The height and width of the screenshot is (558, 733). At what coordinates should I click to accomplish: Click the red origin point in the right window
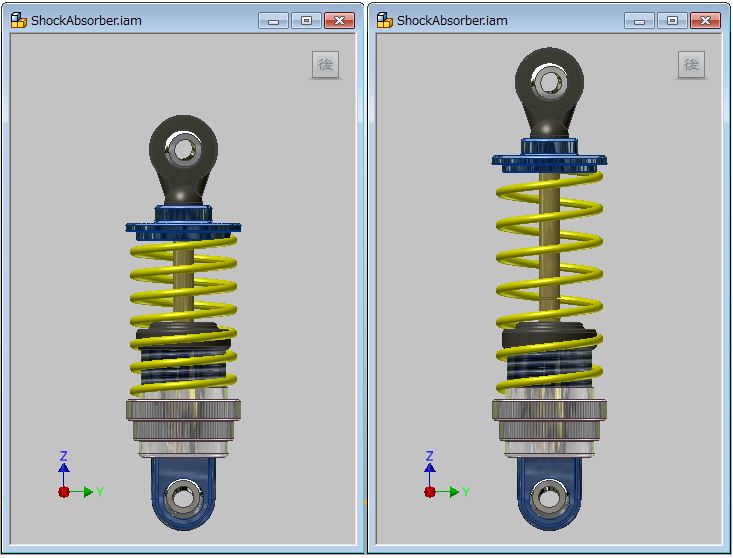pyautogui.click(x=430, y=492)
